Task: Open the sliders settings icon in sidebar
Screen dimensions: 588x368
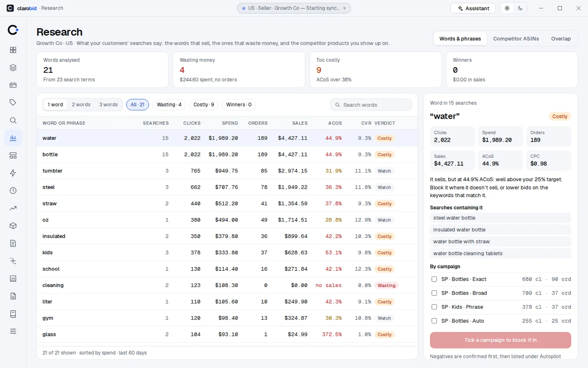Action: (13, 331)
